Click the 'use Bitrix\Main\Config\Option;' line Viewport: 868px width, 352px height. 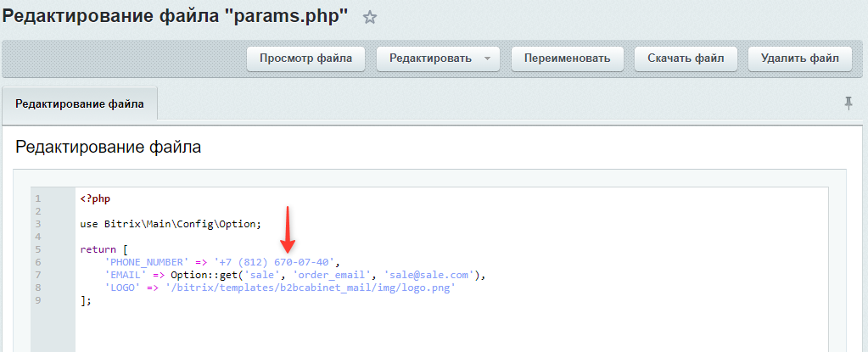tap(171, 224)
